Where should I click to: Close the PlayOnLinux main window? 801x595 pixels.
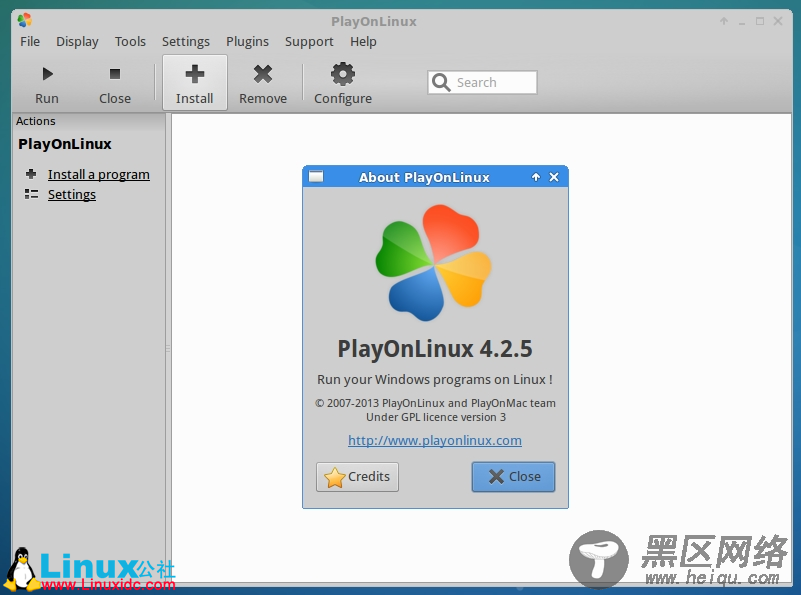(778, 21)
